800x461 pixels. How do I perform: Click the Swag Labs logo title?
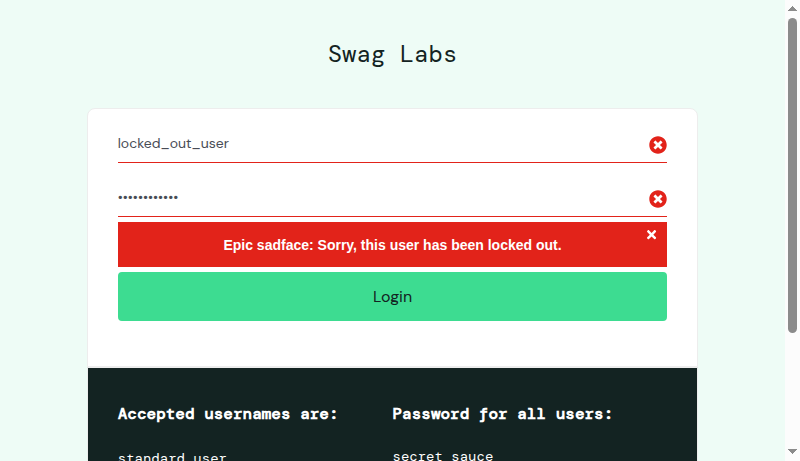click(x=392, y=54)
